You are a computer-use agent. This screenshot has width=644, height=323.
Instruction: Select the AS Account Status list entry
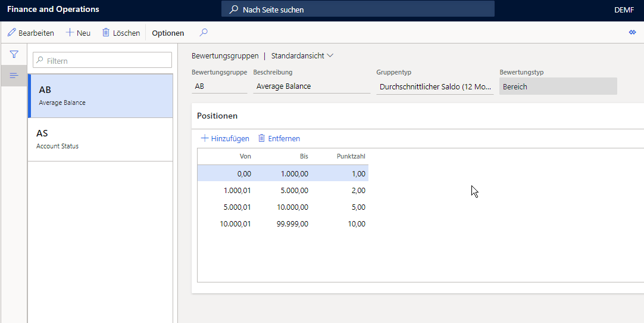click(x=100, y=139)
